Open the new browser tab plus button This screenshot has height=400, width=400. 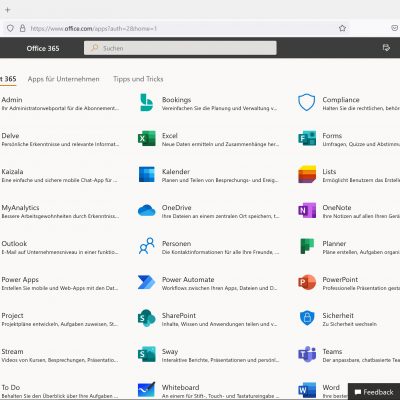click(8, 10)
